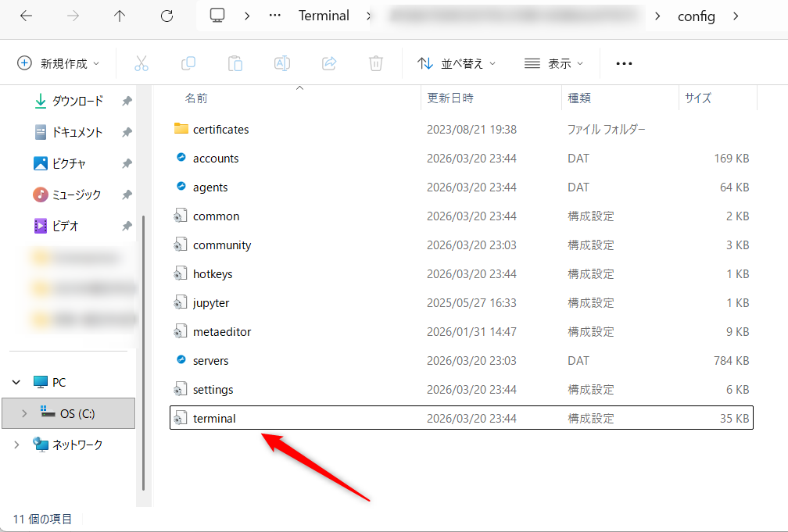Click the Paste icon in the toolbar
The width and height of the screenshot is (788, 532).
(235, 63)
